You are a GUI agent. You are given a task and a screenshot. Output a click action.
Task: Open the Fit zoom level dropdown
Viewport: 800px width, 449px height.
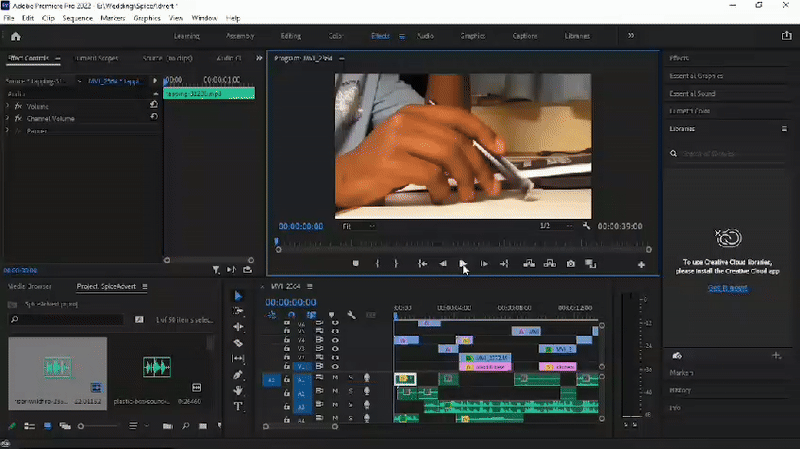[x=359, y=226]
